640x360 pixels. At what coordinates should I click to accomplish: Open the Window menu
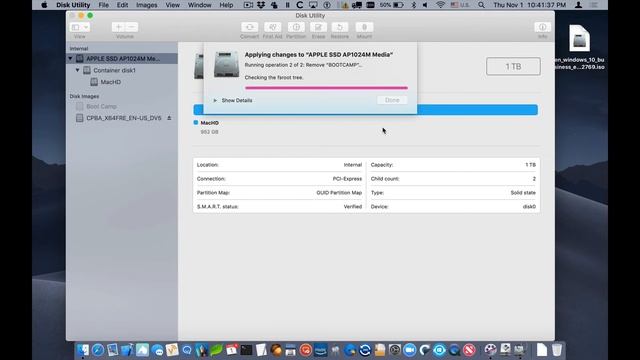point(200,5)
